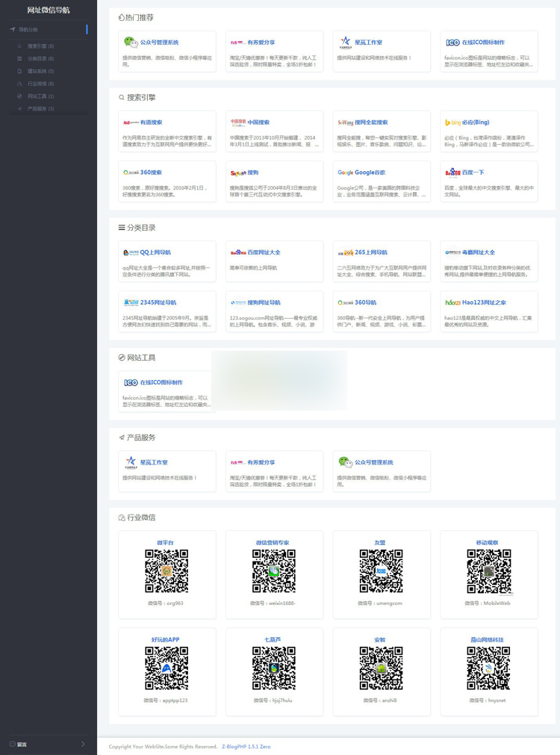Select 网站工具 (1) in the sidebar
Viewport: 560px width, 755px height.
[40, 96]
